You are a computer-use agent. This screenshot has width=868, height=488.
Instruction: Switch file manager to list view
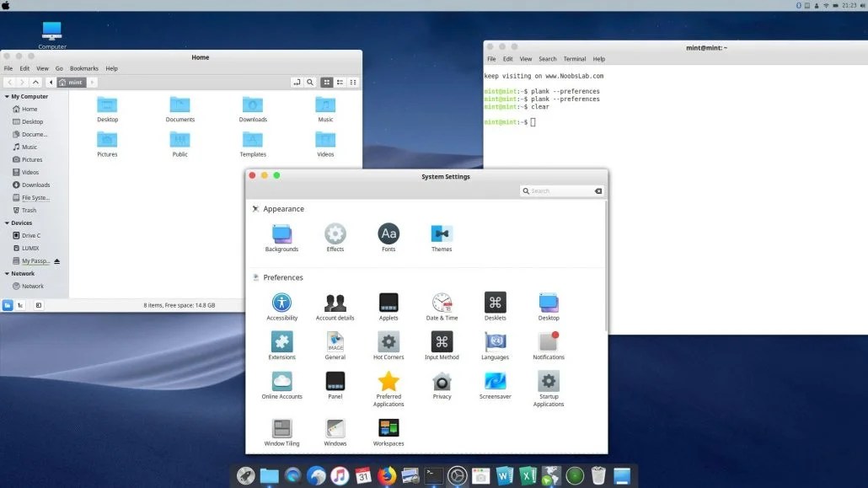pyautogui.click(x=340, y=83)
